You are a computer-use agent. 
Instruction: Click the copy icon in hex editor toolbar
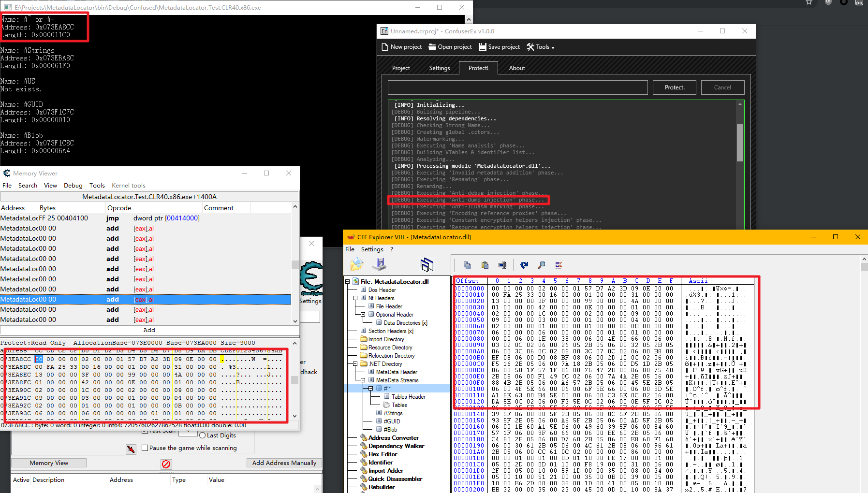[x=467, y=265]
